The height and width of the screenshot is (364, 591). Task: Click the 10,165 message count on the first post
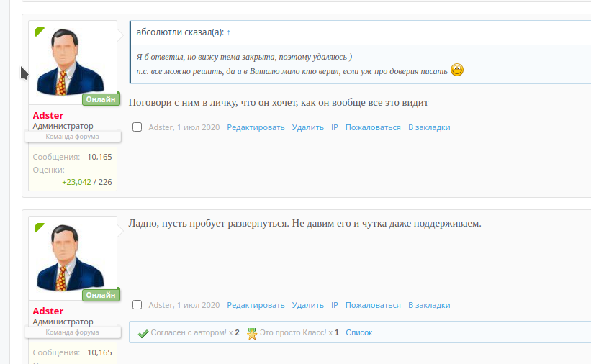(99, 157)
